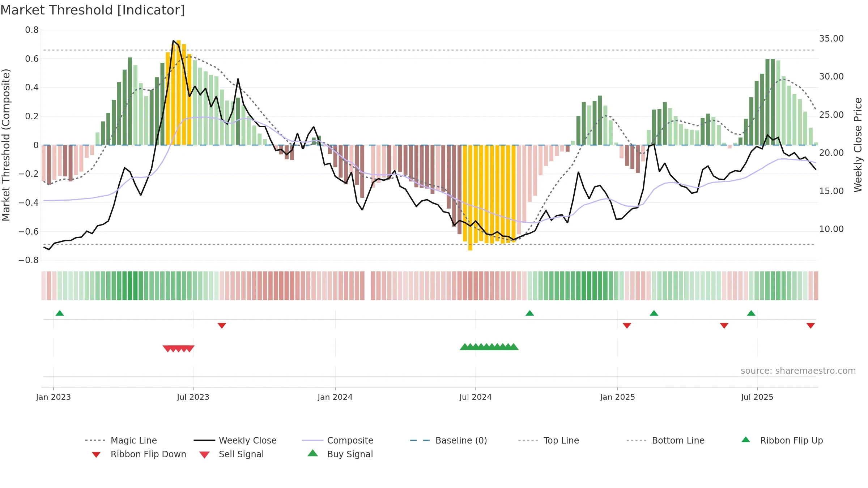Click the ribbon flip down marker just after Jan 2025
868x488 pixels.
[x=627, y=326]
